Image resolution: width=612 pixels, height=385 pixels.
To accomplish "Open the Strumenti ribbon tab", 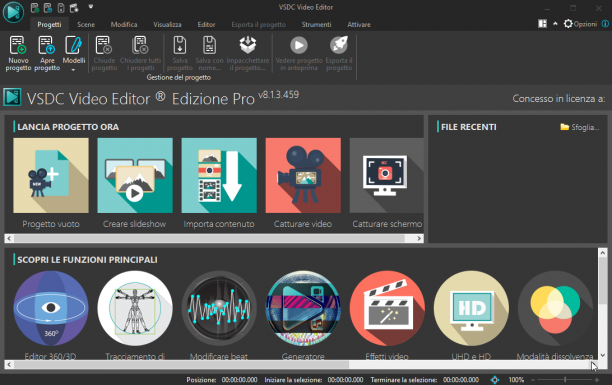I will coord(316,24).
